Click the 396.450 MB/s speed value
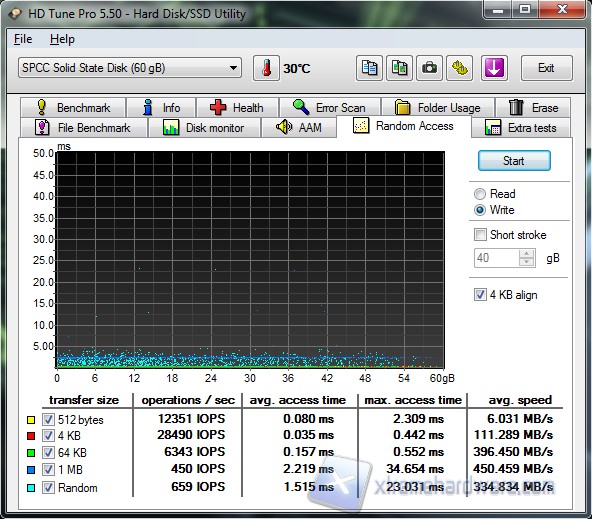The image size is (592, 519). [513, 452]
